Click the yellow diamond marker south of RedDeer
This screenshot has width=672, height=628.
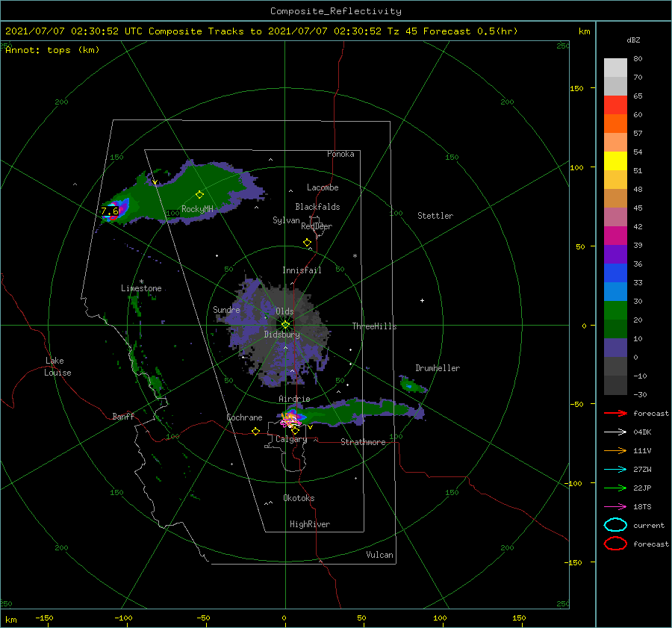[x=307, y=242]
